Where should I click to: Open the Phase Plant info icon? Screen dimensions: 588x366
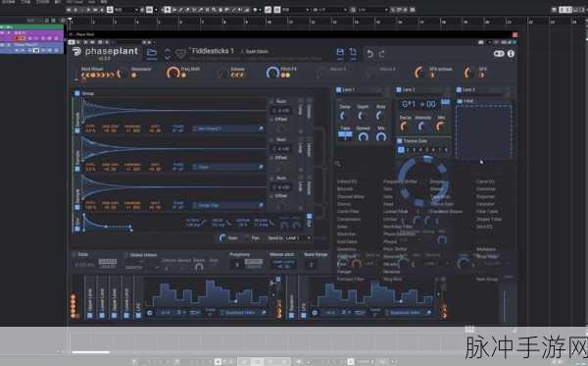pyautogui.click(x=511, y=54)
